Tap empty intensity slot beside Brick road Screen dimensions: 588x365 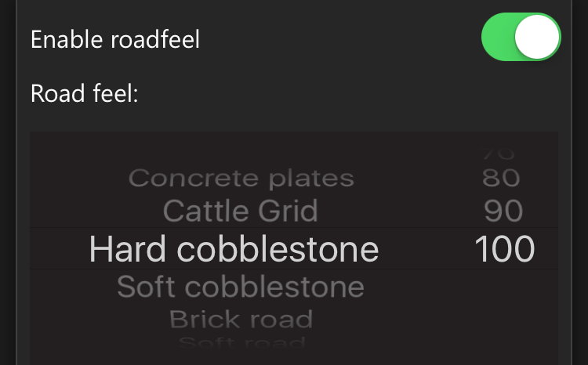503,319
